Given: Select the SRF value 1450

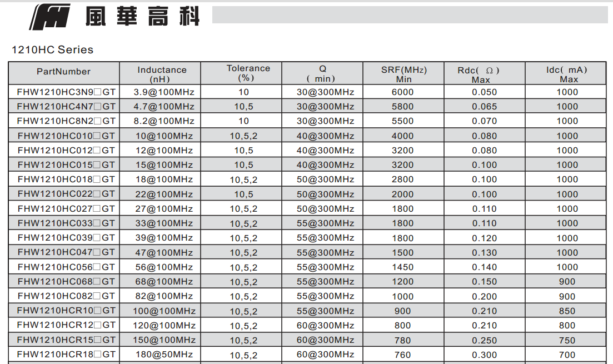Looking at the screenshot, I should click(x=402, y=267).
